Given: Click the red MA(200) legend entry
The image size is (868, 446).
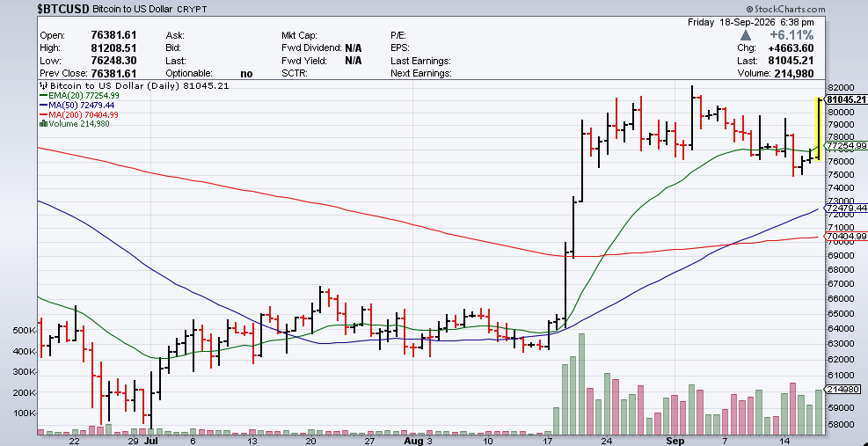Looking at the screenshot, I should click(79, 114).
